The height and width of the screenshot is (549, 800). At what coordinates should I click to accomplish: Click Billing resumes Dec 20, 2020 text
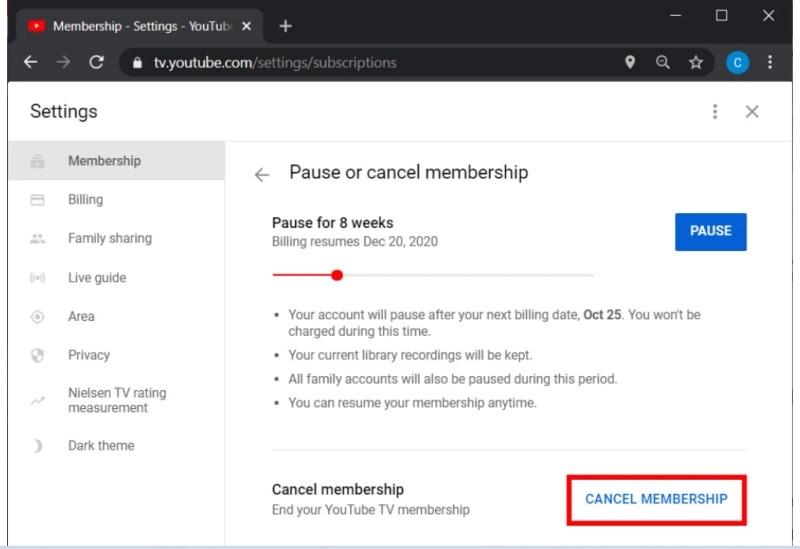pos(355,241)
